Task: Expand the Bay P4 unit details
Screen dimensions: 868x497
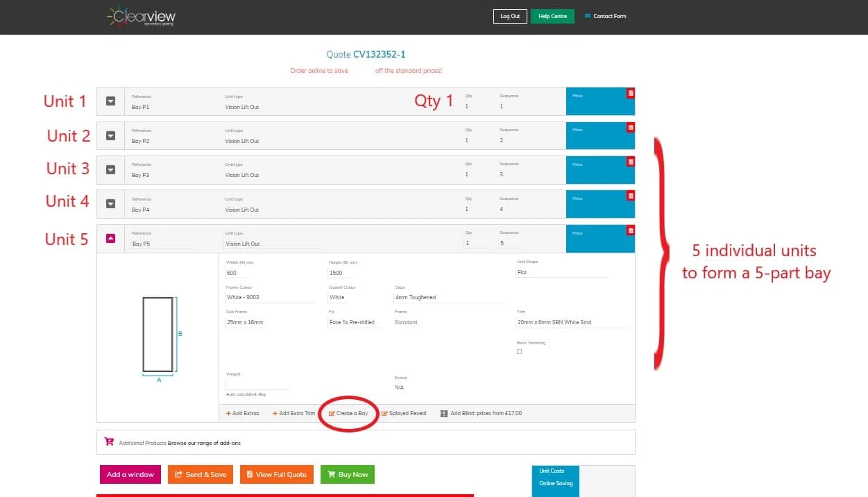Action: click(110, 204)
